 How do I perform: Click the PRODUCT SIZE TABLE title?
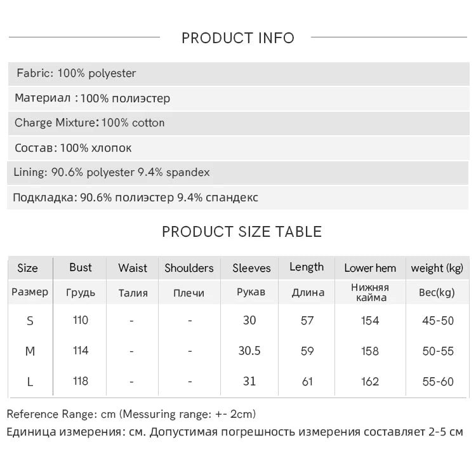pyautogui.click(x=242, y=232)
